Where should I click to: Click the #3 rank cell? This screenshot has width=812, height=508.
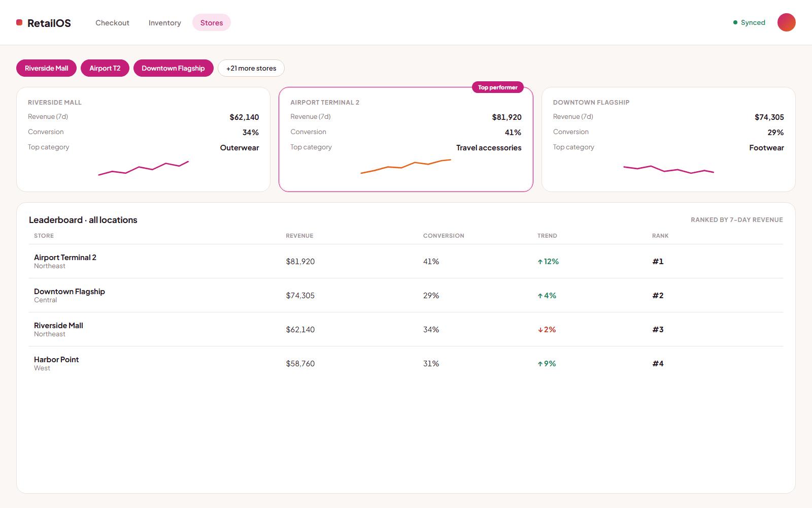click(x=658, y=330)
